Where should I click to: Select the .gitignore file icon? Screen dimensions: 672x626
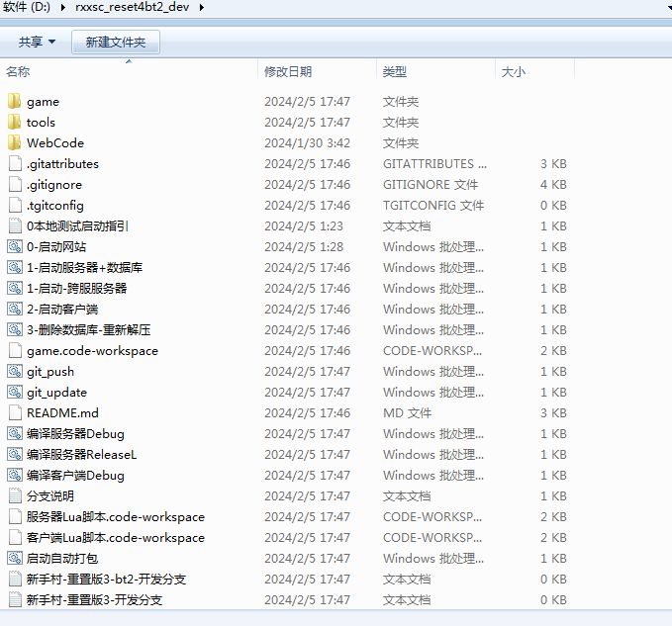tap(14, 184)
